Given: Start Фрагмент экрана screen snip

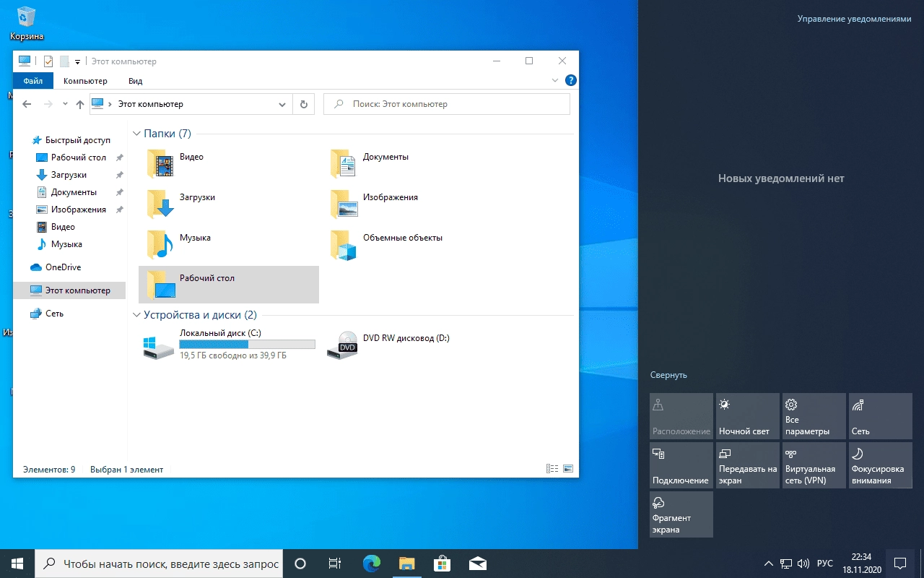Looking at the screenshot, I should 681,514.
